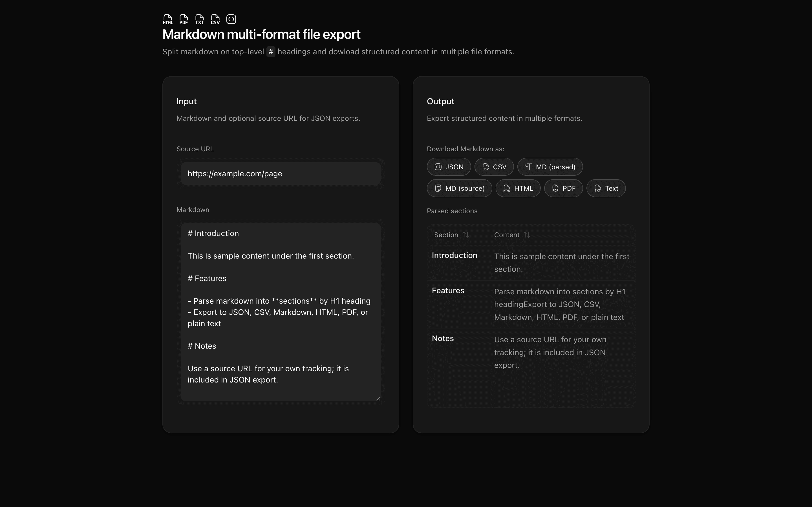The image size is (812, 507).
Task: Click the PDF file icon in the page header
Action: point(184,19)
